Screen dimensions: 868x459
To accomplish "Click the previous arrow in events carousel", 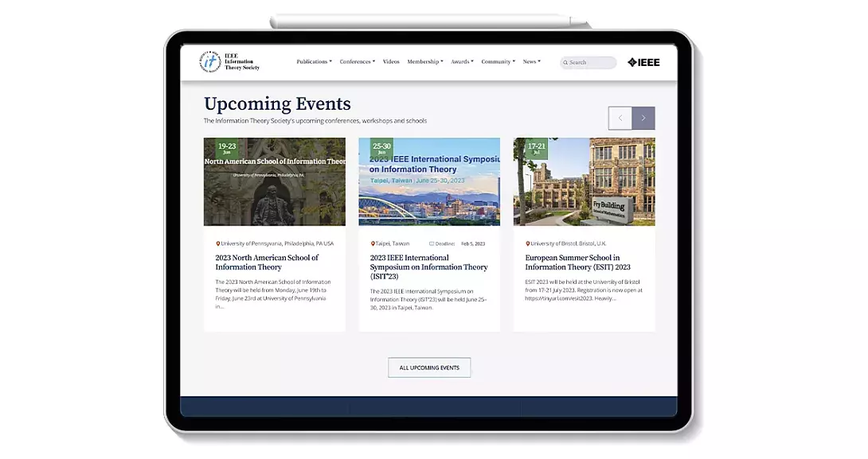I will pos(620,119).
